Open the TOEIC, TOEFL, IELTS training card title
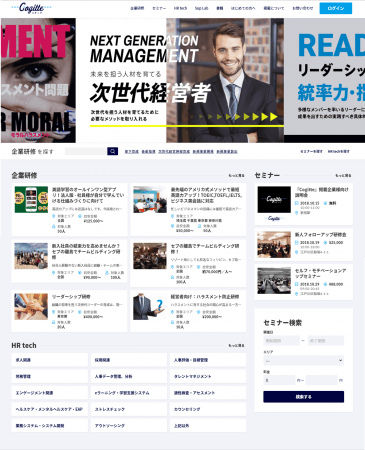 point(206,195)
